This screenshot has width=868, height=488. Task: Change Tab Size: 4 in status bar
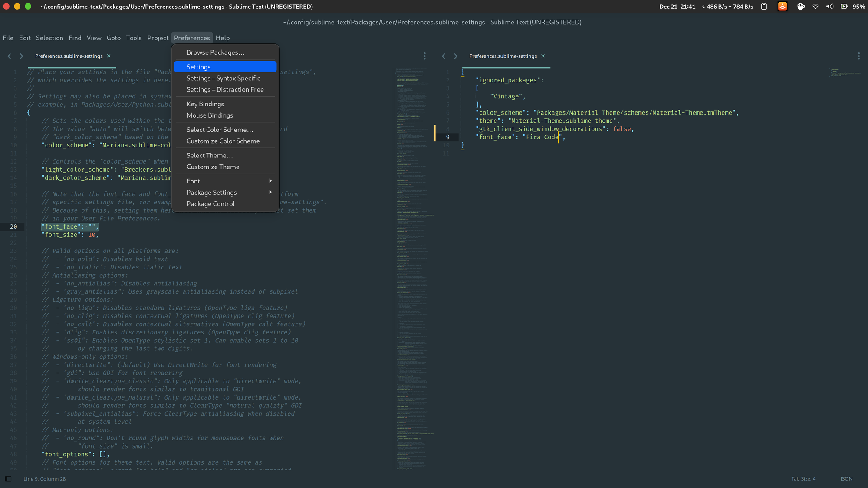[x=803, y=479]
